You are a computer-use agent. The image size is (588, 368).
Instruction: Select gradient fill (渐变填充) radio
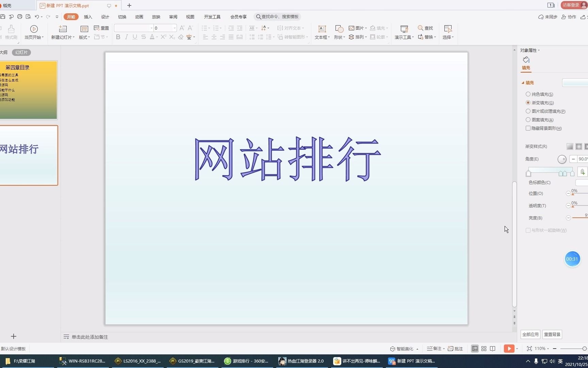pos(528,103)
